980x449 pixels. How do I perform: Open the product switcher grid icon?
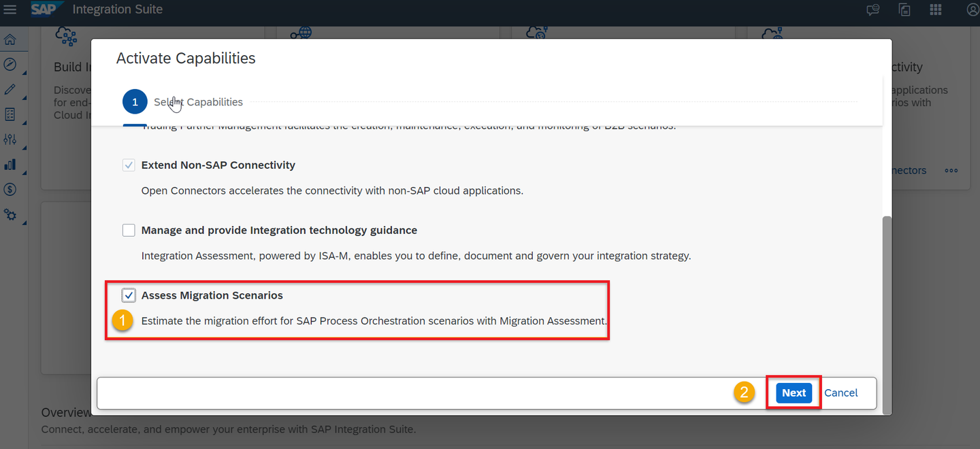point(936,10)
